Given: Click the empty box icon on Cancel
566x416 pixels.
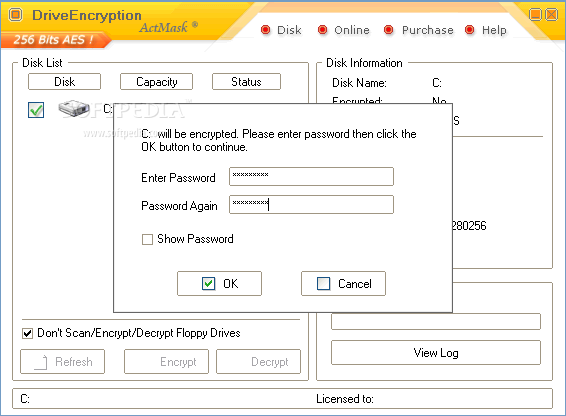Looking at the screenshot, I should click(x=323, y=283).
